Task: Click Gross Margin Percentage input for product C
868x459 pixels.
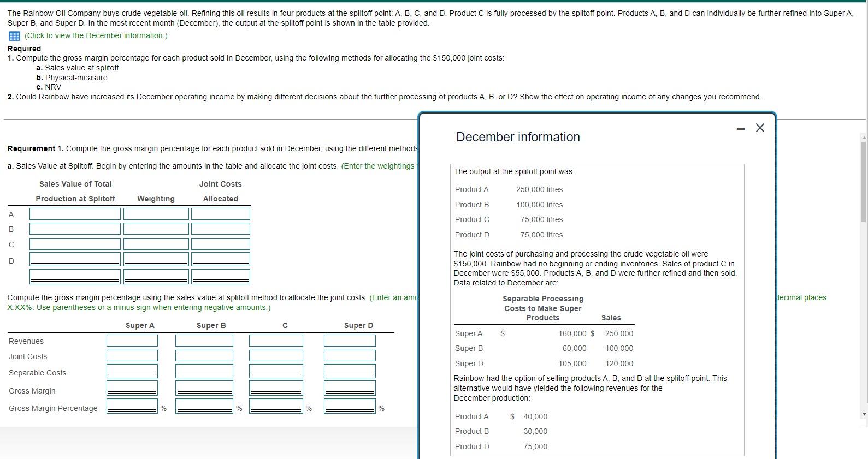Action: pyautogui.click(x=276, y=406)
